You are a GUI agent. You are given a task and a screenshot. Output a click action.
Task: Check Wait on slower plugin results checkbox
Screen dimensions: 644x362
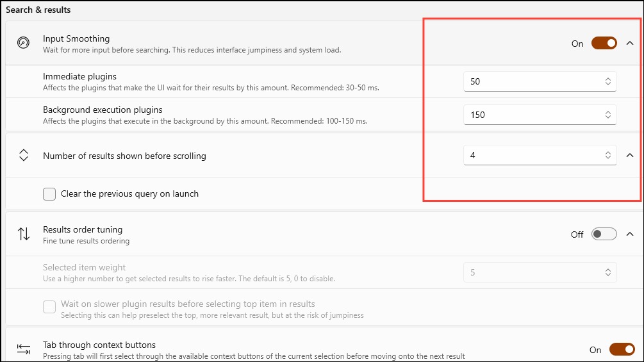[x=49, y=307]
